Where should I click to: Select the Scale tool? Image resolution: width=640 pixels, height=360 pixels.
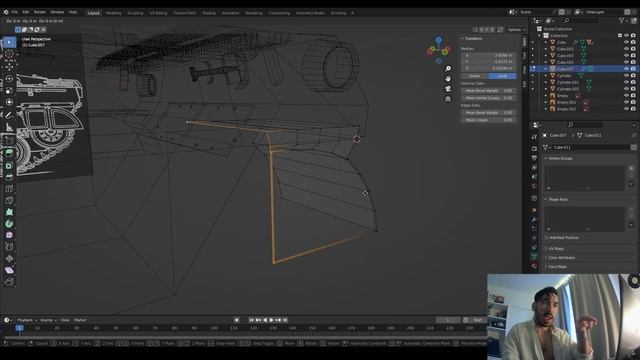pyautogui.click(x=9, y=90)
